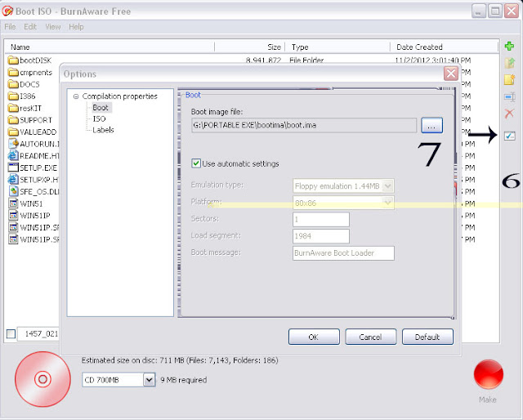Open the Edit menu

click(x=30, y=27)
